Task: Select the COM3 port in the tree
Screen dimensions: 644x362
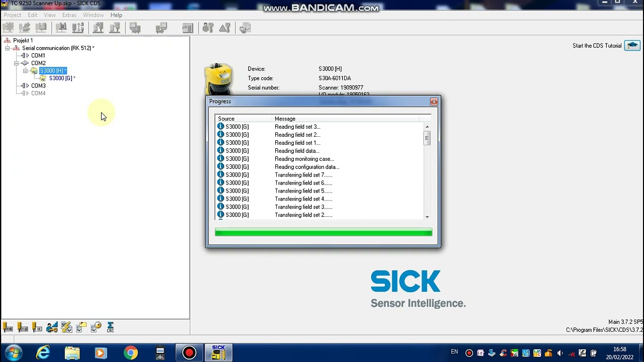Action: tap(38, 86)
